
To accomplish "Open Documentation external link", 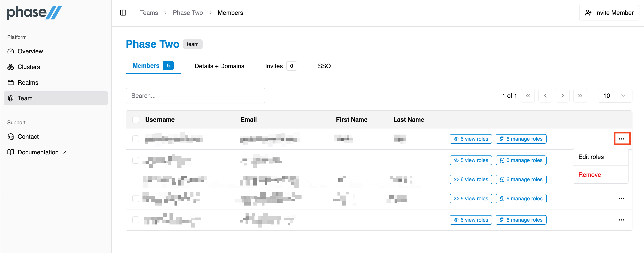I will (x=38, y=152).
